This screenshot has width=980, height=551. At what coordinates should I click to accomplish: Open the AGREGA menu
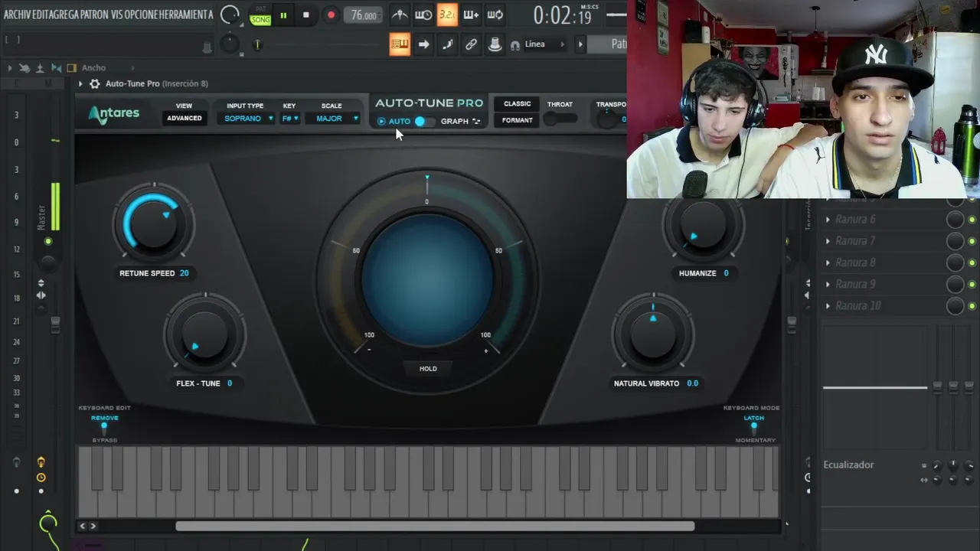[x=64, y=15]
